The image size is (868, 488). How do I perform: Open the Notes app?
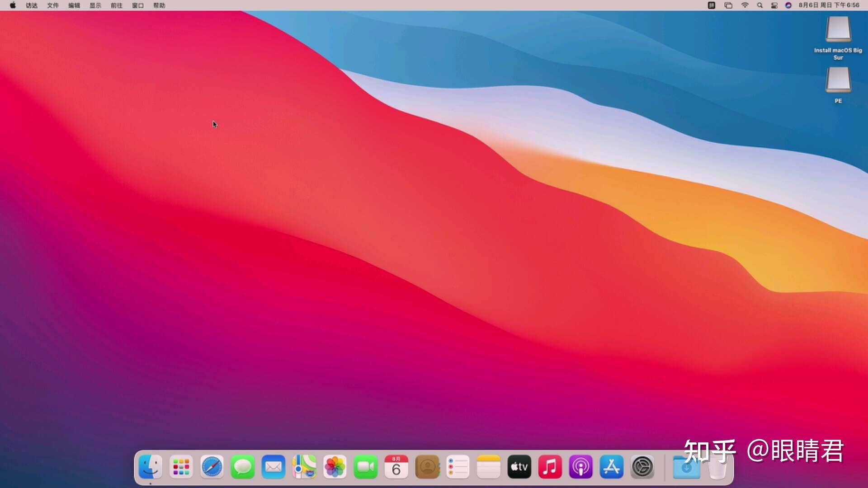point(488,467)
